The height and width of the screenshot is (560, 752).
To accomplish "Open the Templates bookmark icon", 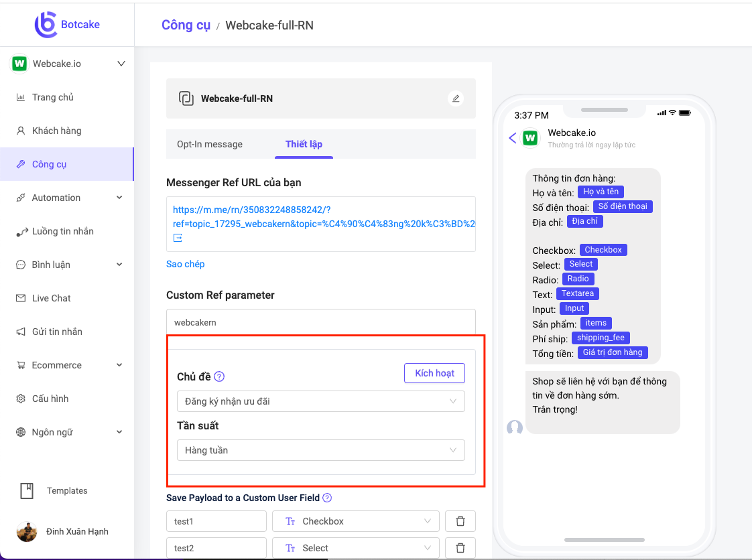I will (x=27, y=491).
